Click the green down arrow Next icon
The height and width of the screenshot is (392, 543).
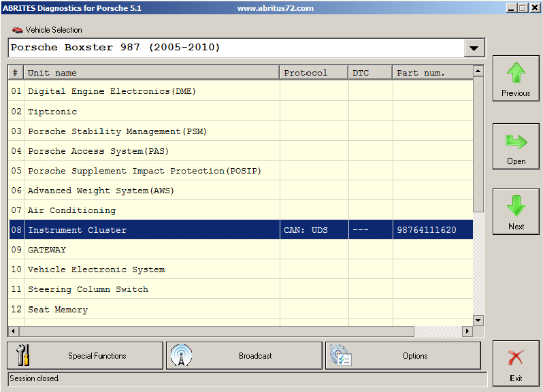pyautogui.click(x=516, y=207)
